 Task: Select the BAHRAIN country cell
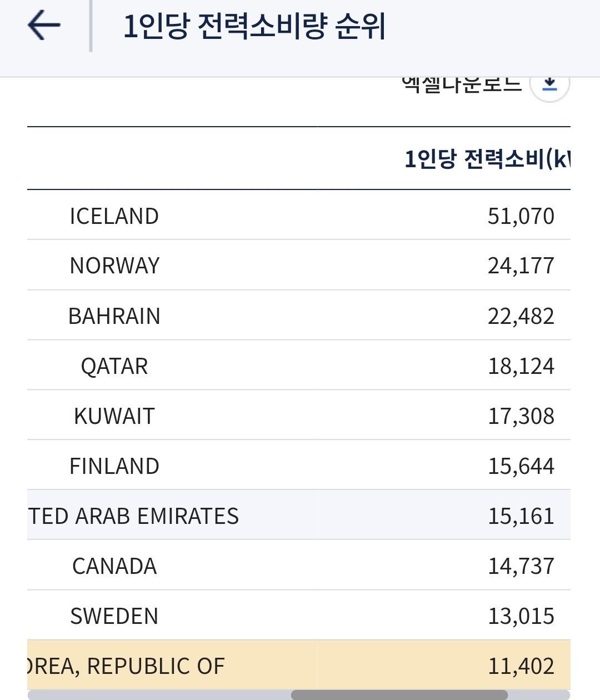pyautogui.click(x=114, y=316)
